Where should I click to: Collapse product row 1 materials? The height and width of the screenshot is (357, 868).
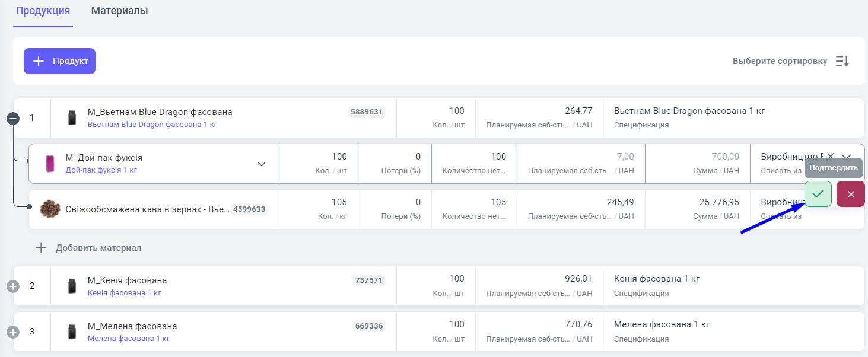coord(13,119)
